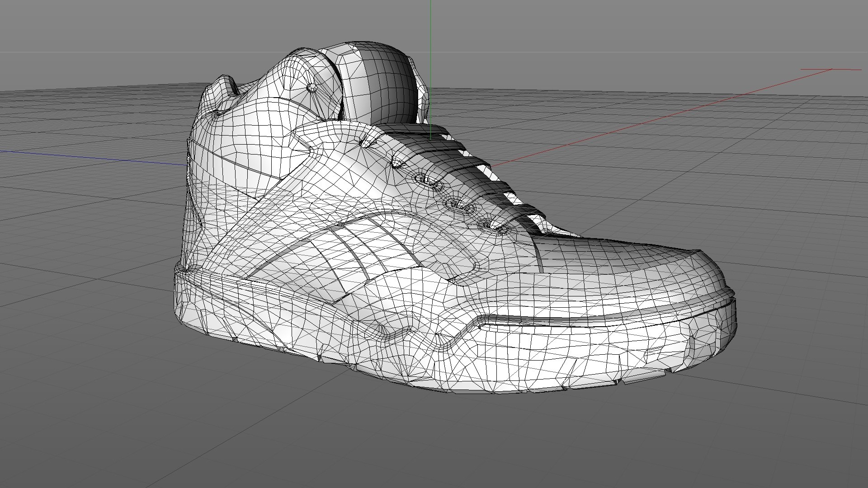Select the heel pull tab of the sneaker
868x488 pixels.
pyautogui.click(x=221, y=95)
